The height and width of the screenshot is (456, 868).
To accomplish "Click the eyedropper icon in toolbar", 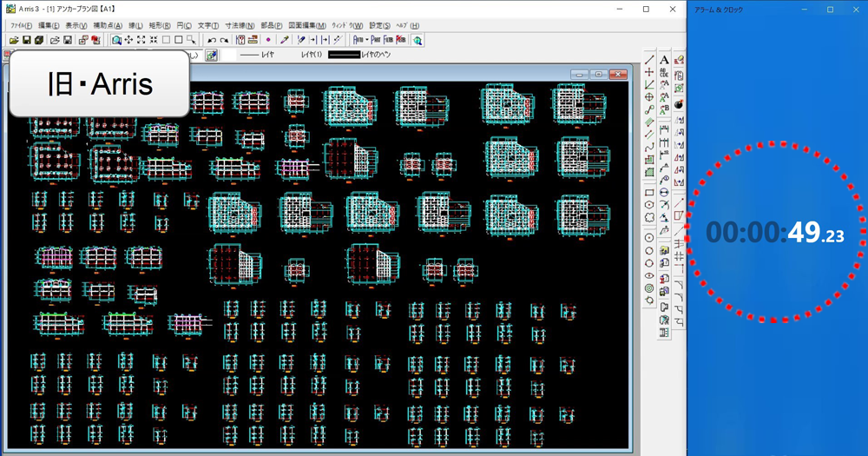I will coord(284,40).
